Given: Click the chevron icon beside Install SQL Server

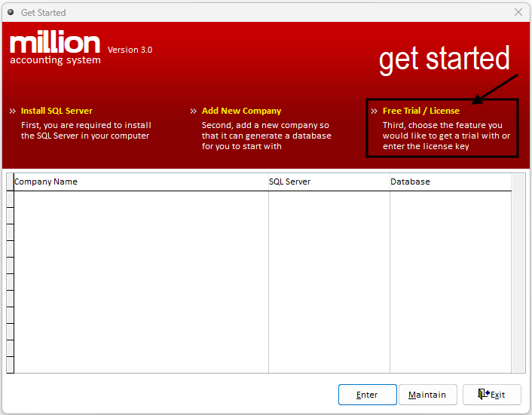Looking at the screenshot, I should (x=13, y=111).
